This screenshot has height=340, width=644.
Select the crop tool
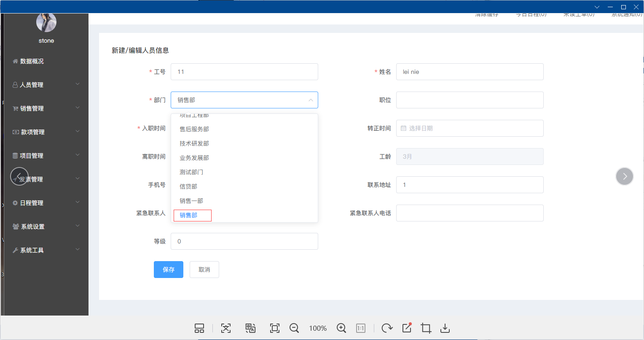pyautogui.click(x=426, y=328)
